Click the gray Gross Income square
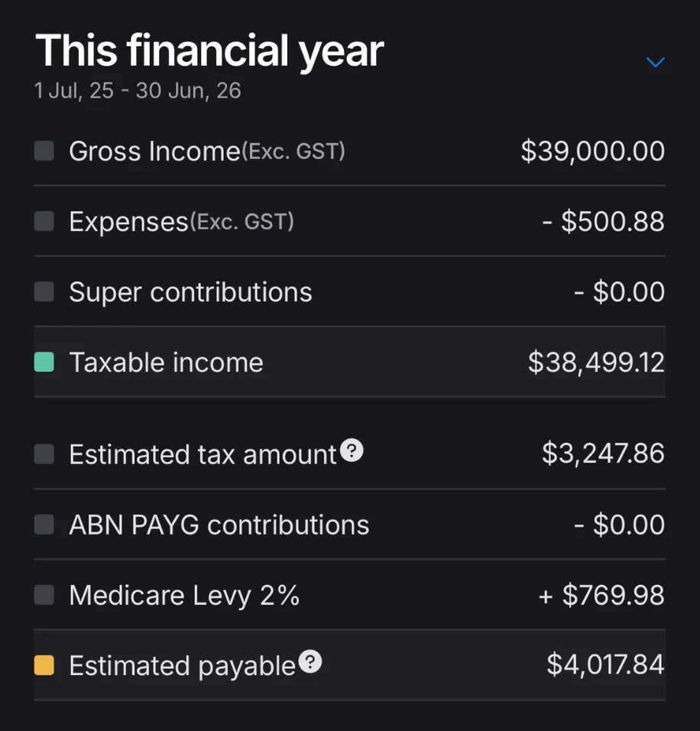This screenshot has width=700, height=731. pyautogui.click(x=44, y=151)
